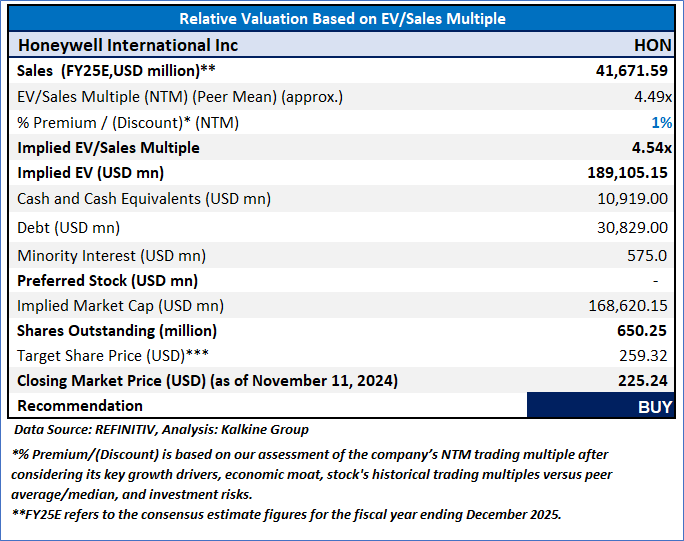The width and height of the screenshot is (684, 541).
Task: Click the dash value in the Preferred Stock row
Action: point(655,281)
